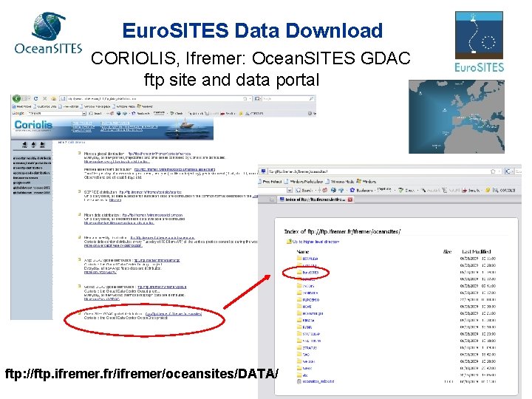Screen dimensions: 532x399
Task: Open the RAMA folder in FTP listing
Action: 307,327
